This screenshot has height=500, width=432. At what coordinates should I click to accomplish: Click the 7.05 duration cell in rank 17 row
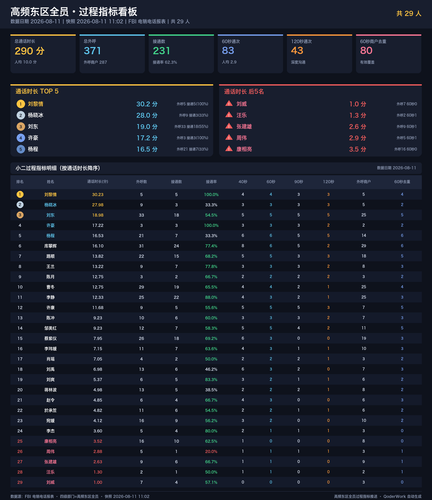tap(98, 359)
